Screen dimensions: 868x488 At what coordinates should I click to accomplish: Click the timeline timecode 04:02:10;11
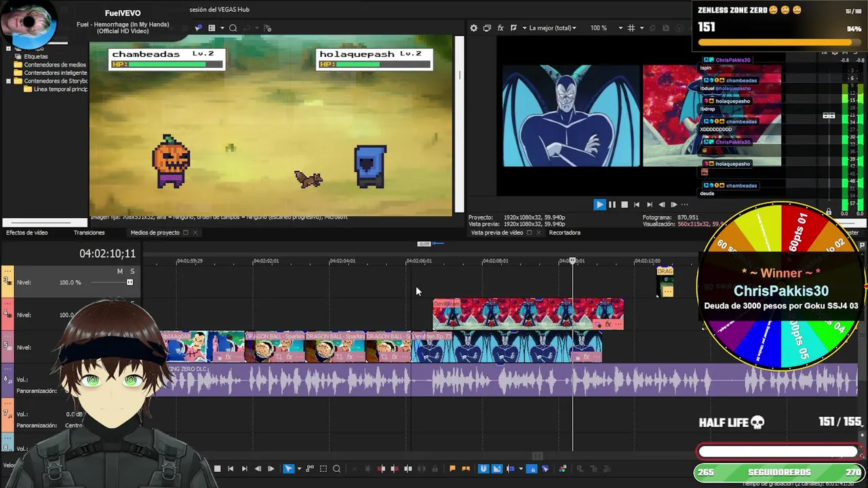pos(107,253)
